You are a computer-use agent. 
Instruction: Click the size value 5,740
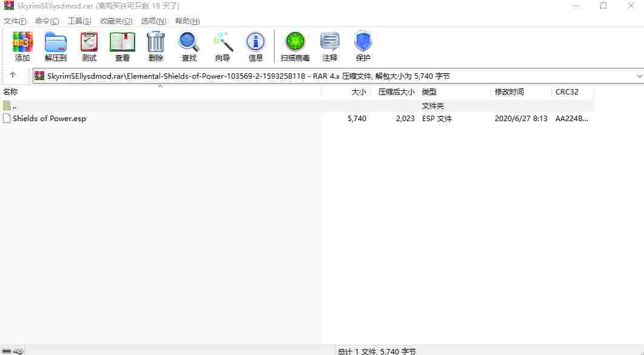(x=357, y=119)
